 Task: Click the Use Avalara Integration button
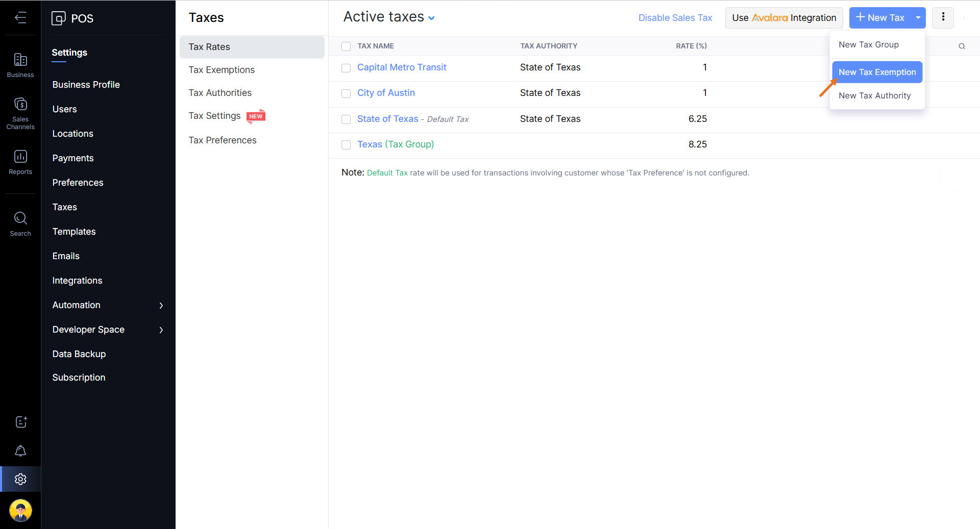click(x=783, y=18)
